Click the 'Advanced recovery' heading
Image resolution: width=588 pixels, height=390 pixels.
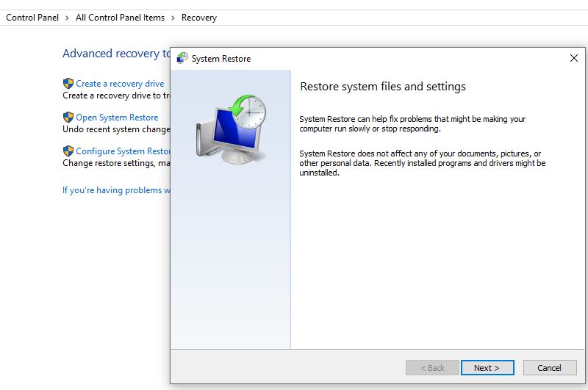pos(116,54)
